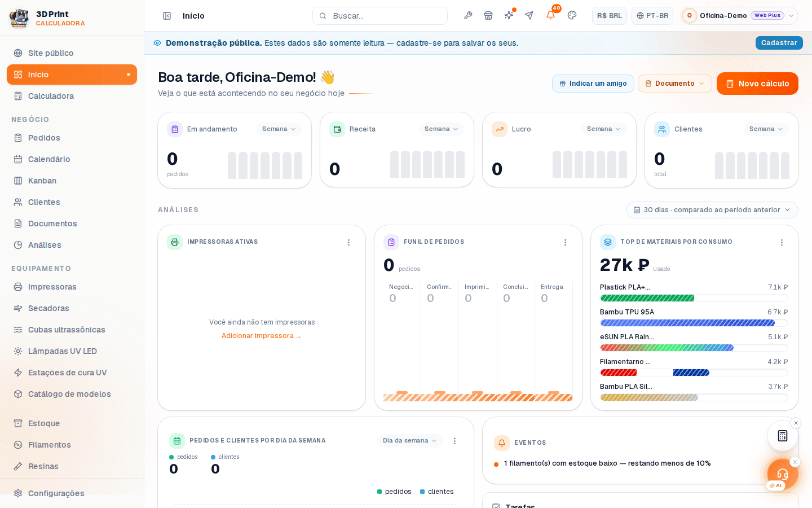Open Catálogo de modelos in sidebar
This screenshot has width=812, height=508.
(x=72, y=394)
